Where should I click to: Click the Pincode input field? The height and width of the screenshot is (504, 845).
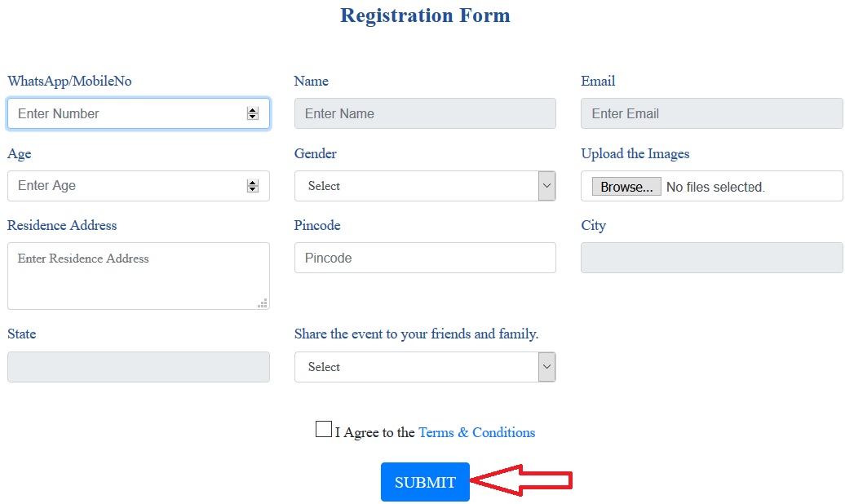(425, 258)
